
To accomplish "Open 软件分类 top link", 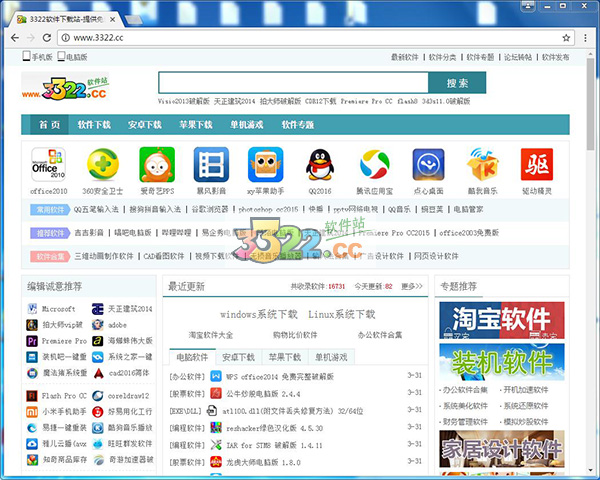I will 442,57.
